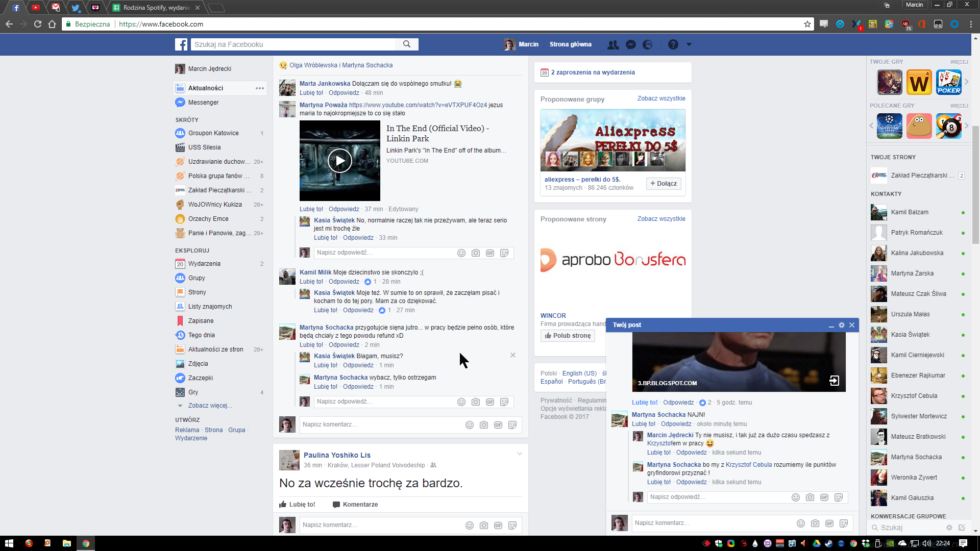Open chat popup settings gear
The height and width of the screenshot is (551, 980).
click(x=842, y=325)
